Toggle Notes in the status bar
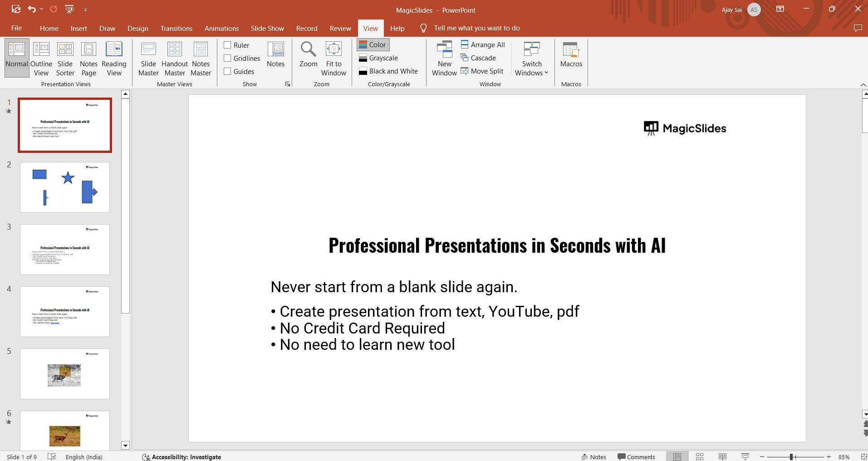The height and width of the screenshot is (461, 868). 593,456
